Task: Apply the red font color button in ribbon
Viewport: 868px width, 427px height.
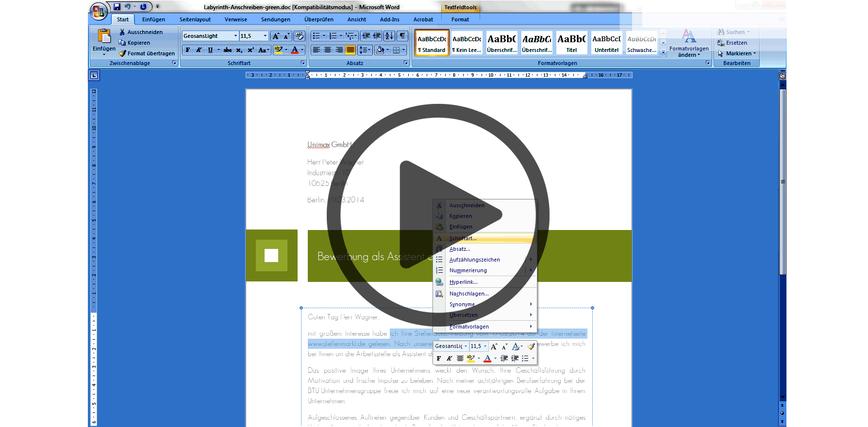Action: coord(294,50)
